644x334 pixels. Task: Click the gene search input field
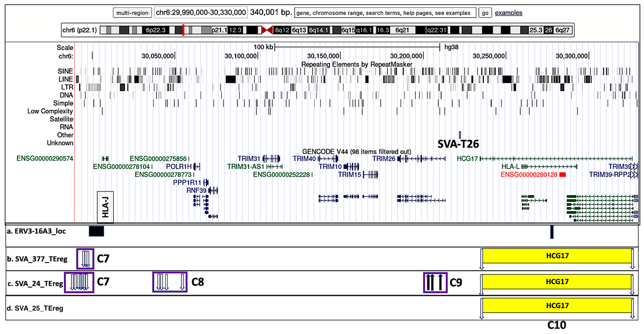385,13
